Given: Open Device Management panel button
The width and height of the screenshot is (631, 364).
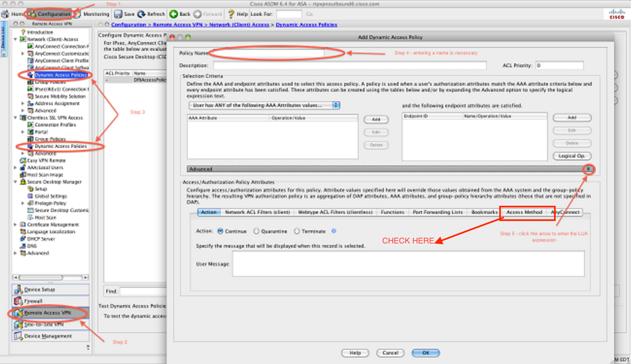Looking at the screenshot, I should [51, 336].
